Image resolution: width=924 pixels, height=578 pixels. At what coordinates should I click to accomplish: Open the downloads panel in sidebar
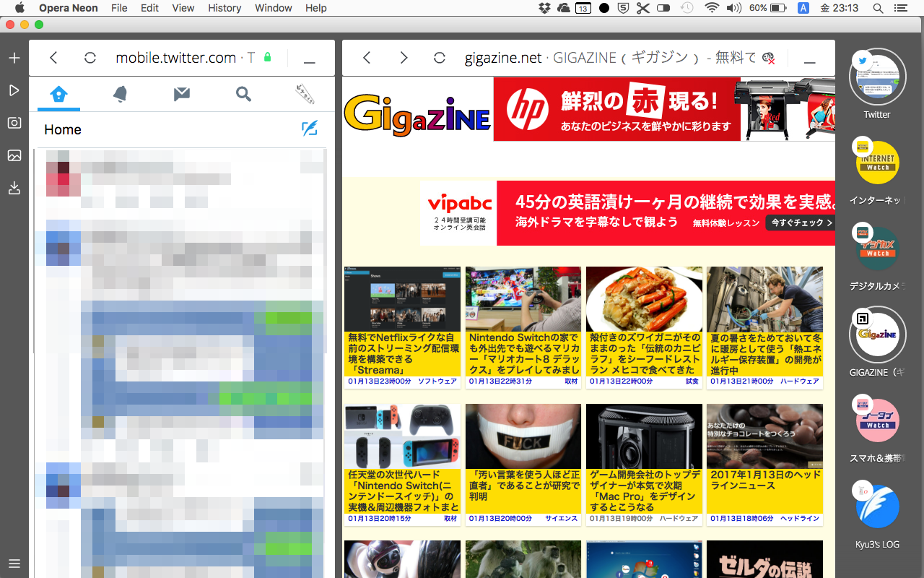click(x=14, y=188)
